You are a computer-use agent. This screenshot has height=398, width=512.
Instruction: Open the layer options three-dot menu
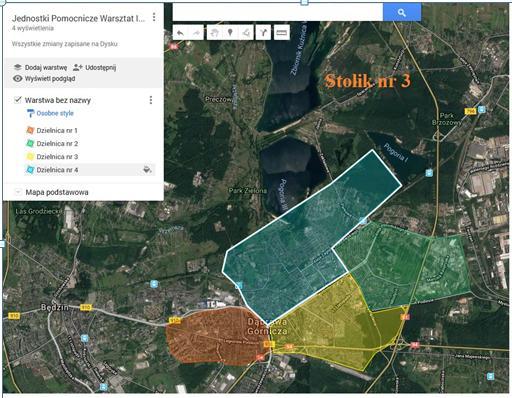point(151,100)
